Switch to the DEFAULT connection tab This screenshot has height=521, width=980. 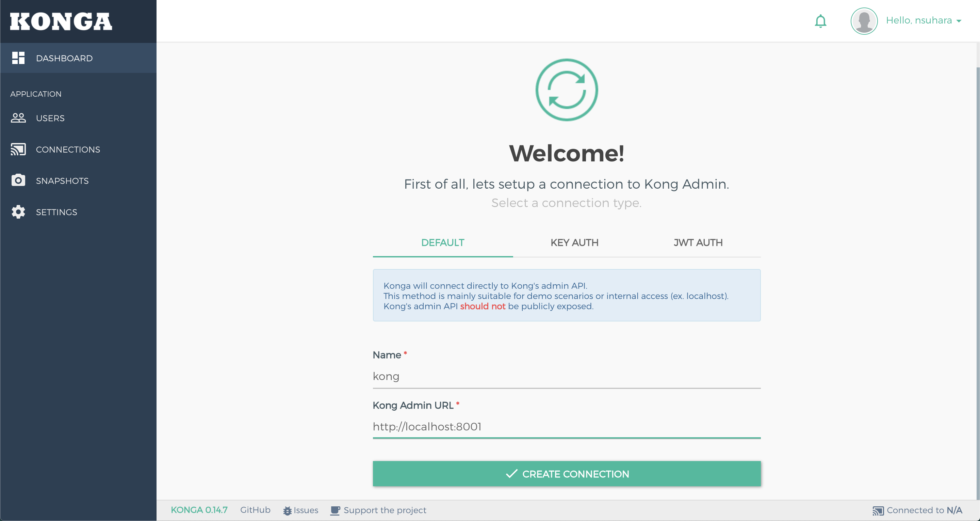click(442, 242)
